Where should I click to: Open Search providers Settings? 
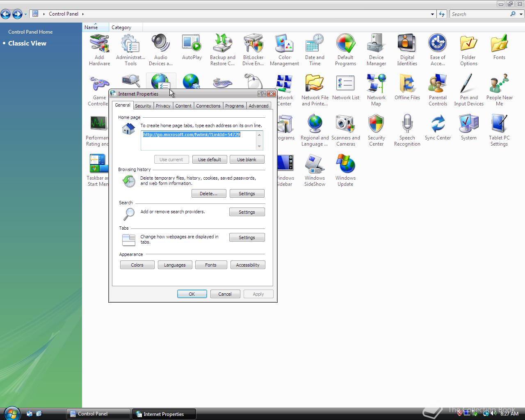click(247, 212)
